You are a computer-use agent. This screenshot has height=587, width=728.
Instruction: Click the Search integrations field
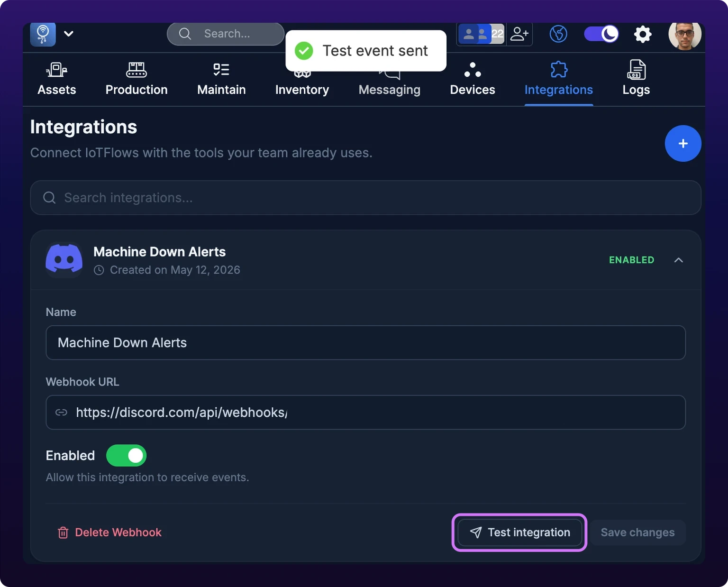(365, 198)
